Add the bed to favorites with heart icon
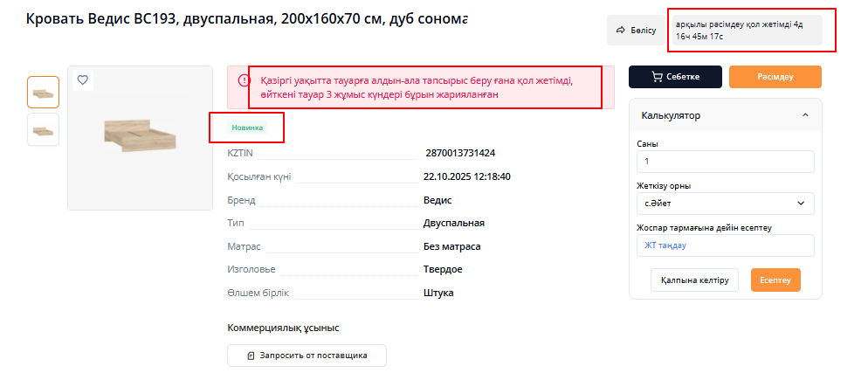This screenshot has width=868, height=373. pyautogui.click(x=83, y=79)
